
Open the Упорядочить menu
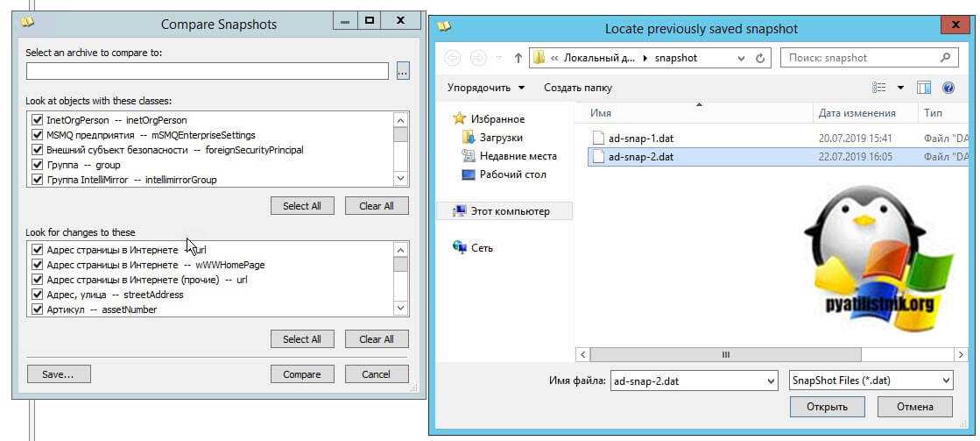486,88
